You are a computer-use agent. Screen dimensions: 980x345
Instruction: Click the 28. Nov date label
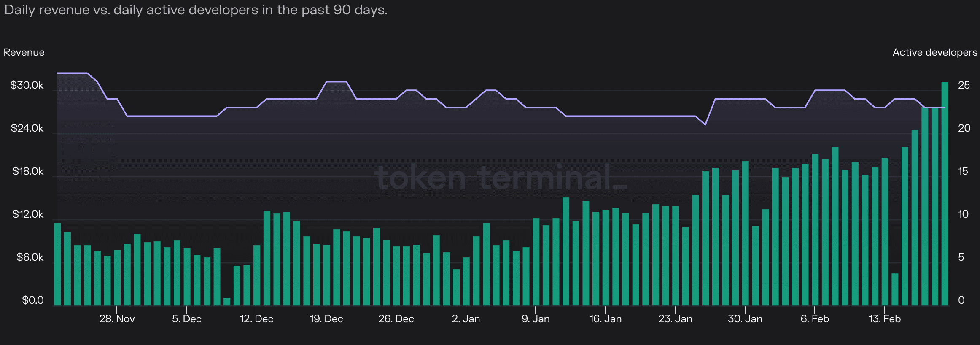117,319
